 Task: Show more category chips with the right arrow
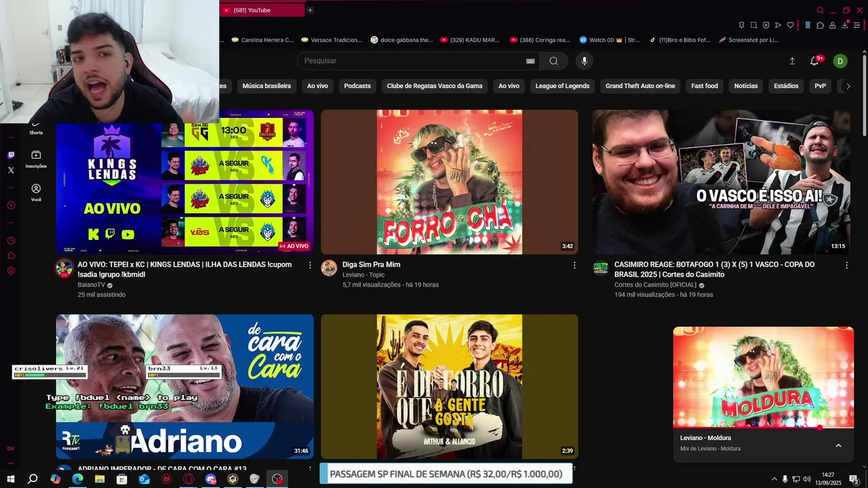pos(848,86)
